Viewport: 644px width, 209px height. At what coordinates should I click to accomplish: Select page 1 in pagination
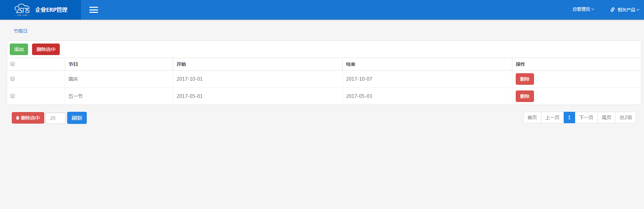coord(569,117)
